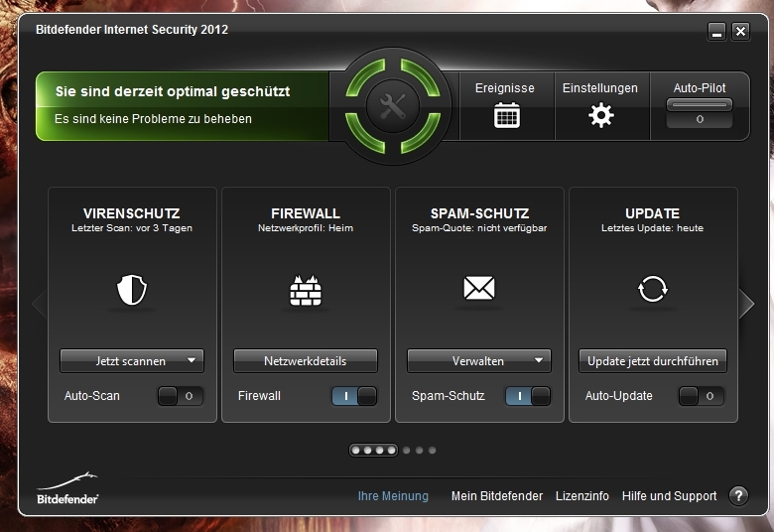This screenshot has width=774, height=532.
Task: Click Update jetzt durchführen button
Action: [653, 361]
